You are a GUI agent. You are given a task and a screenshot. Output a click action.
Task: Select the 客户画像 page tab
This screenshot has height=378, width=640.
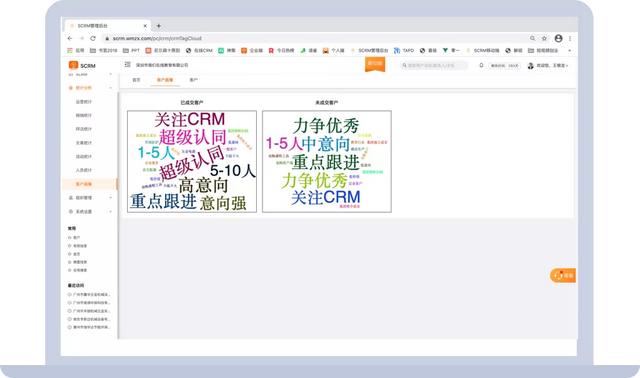point(165,80)
